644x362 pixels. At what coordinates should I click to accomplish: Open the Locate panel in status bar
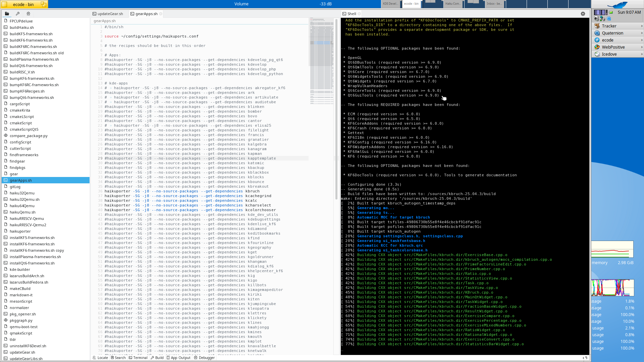click(100, 358)
